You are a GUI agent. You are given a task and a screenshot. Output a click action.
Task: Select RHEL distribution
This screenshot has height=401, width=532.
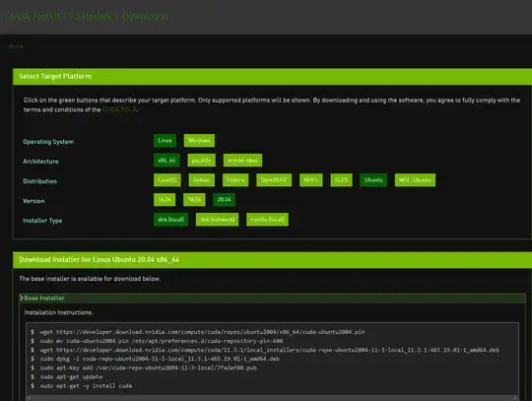[310, 179]
